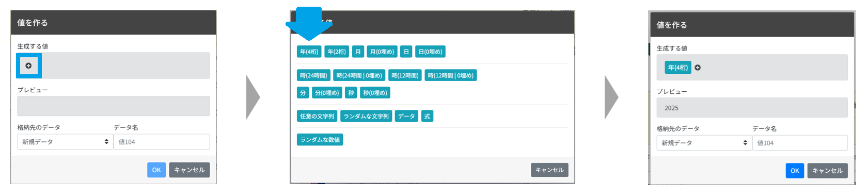Viewport: 868px width, 196px height.
Task: Click the 年(4桁) tag in right dialog
Action: [678, 68]
